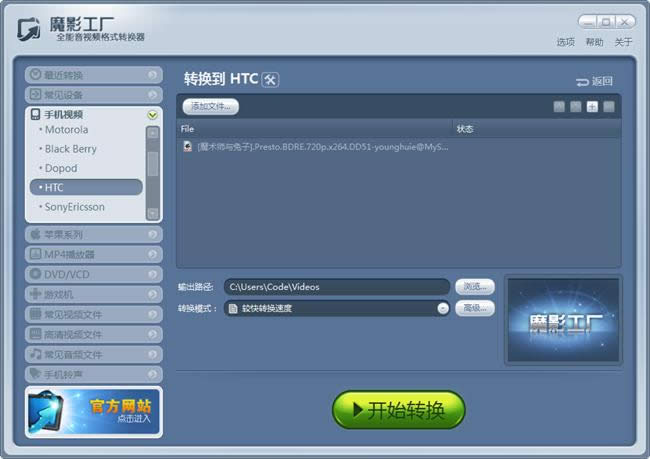Click the 添加文件 button
The width and height of the screenshot is (650, 459).
coord(211,107)
